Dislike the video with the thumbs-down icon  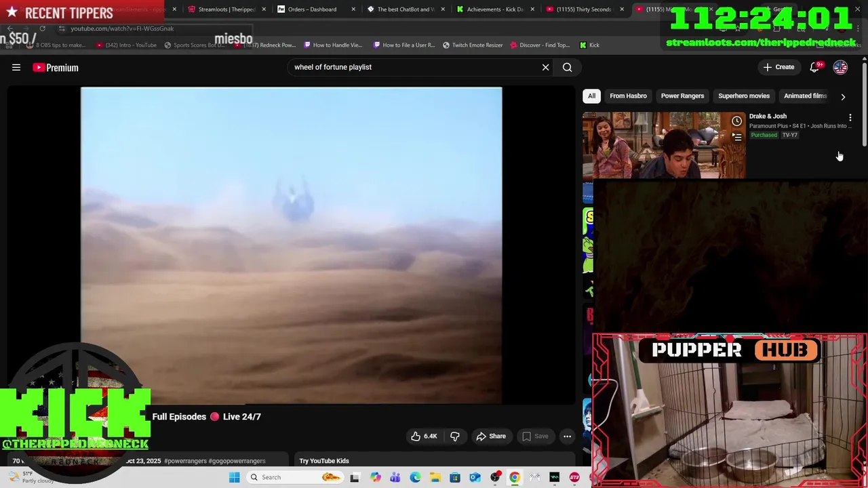click(455, 436)
